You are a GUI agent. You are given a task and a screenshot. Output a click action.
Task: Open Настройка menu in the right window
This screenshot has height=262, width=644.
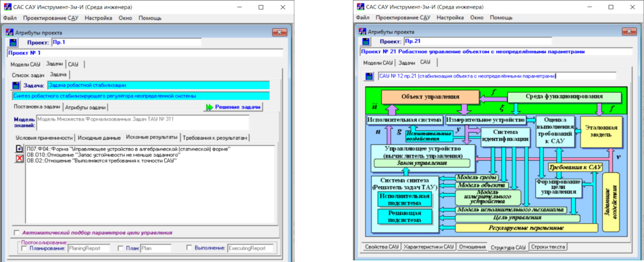click(x=450, y=17)
